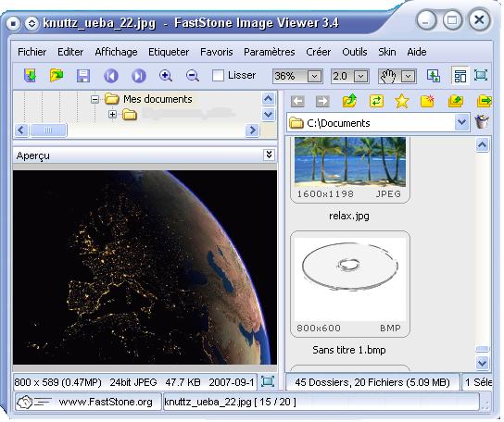Go to previous image with toolbar arrow
This screenshot has height=422, width=504.
point(111,76)
